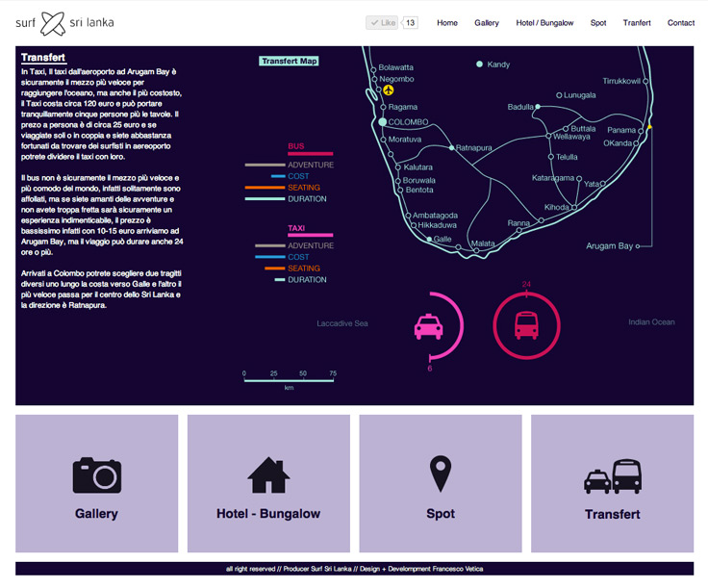Viewport: 708px width, 588px height.
Task: Click the BUS adventure bar
Action: coord(265,165)
